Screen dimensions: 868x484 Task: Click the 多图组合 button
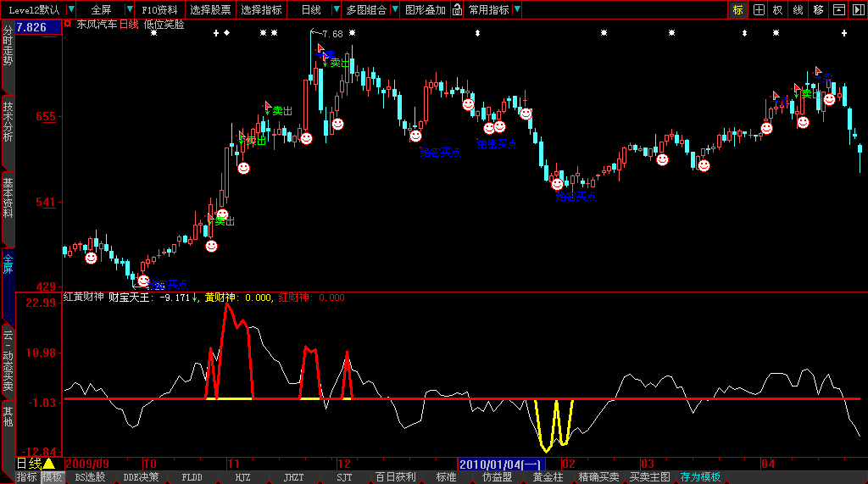point(366,10)
